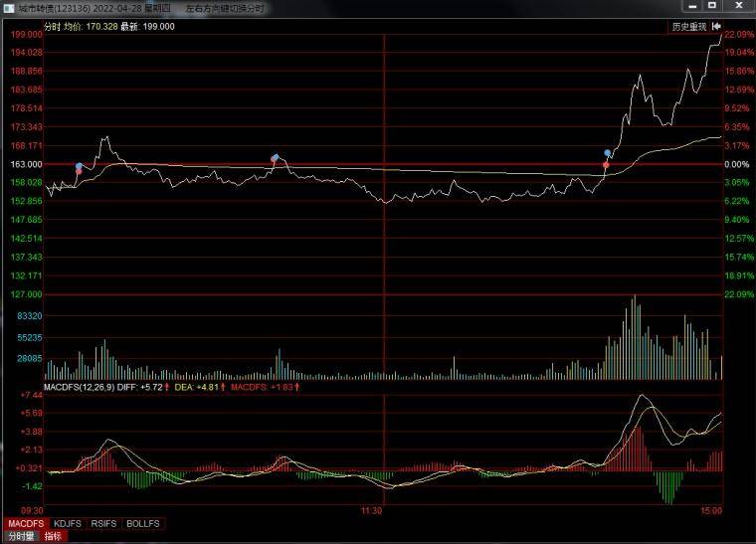Click the MACDFS(12,26,9) indicator header
Image resolution: width=756 pixels, height=544 pixels.
79,387
